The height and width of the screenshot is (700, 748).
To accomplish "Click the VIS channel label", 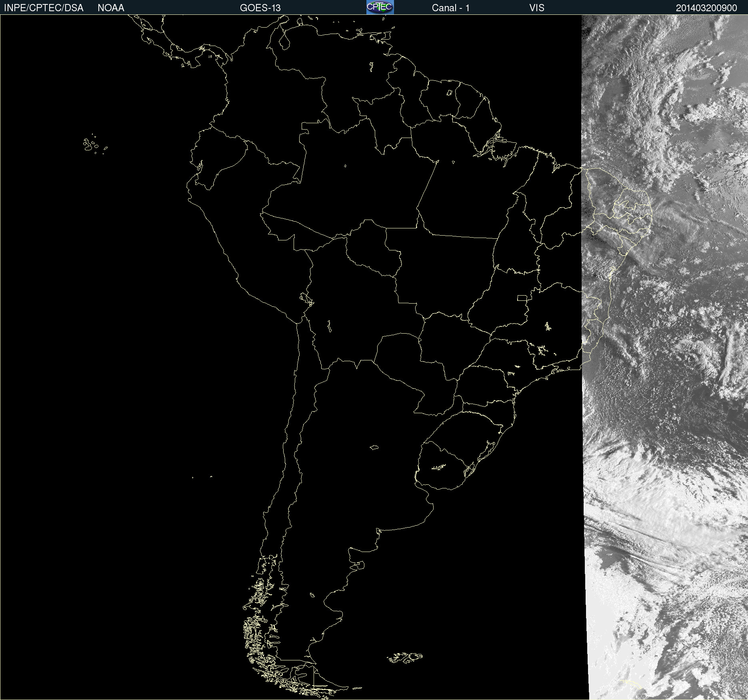I will point(537,8).
